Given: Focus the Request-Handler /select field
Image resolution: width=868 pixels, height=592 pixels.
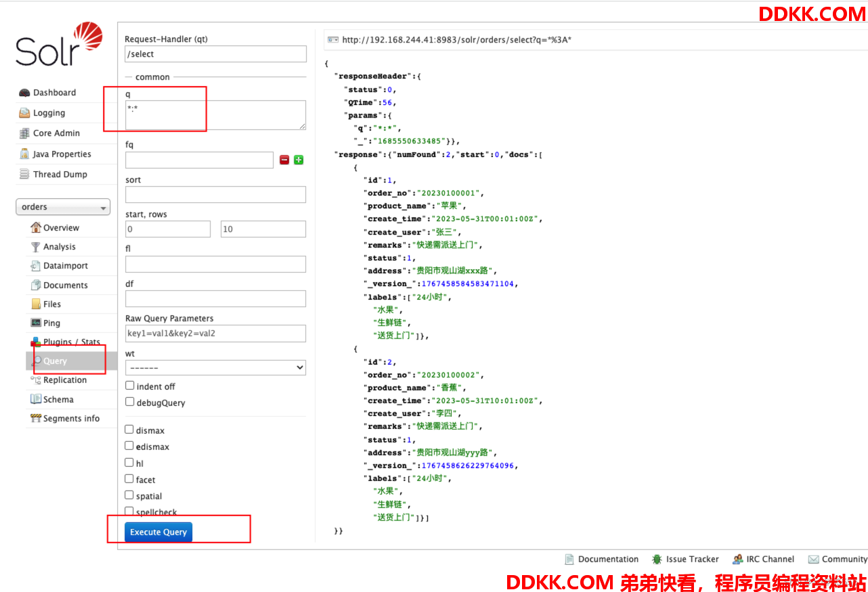Looking at the screenshot, I should [x=215, y=54].
